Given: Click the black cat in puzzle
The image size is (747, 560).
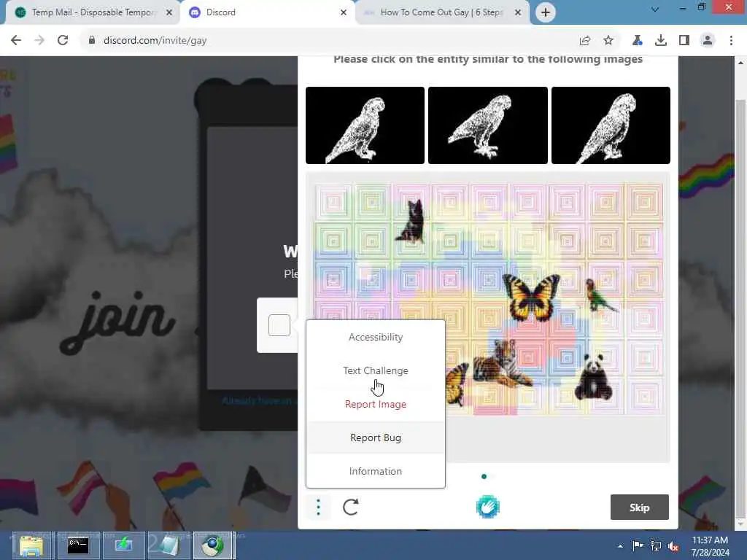Looking at the screenshot, I should click(x=411, y=222).
